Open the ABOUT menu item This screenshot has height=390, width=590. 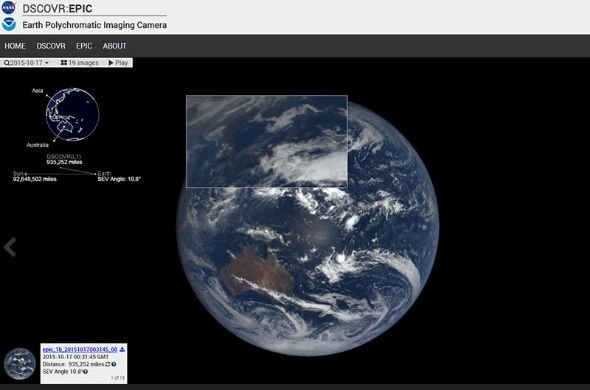pyautogui.click(x=114, y=46)
